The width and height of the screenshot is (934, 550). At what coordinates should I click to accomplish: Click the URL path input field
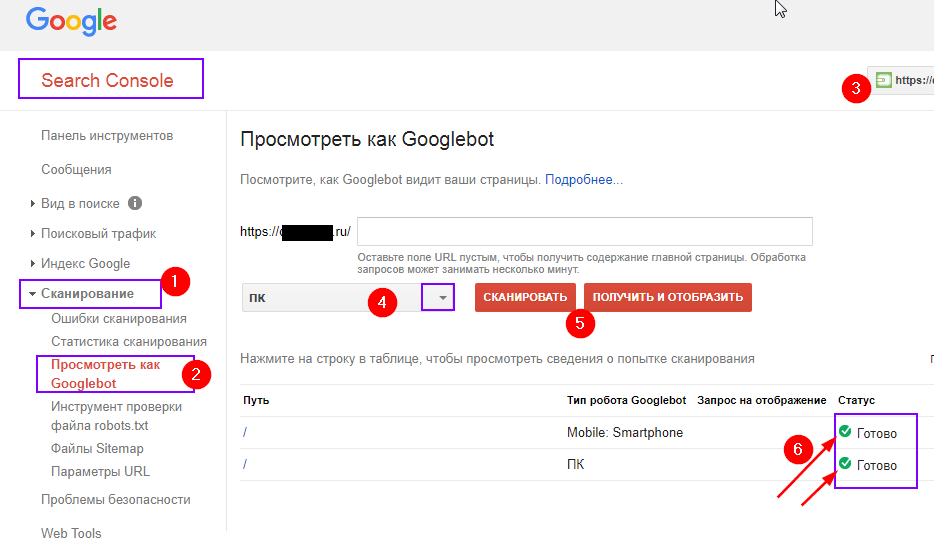(584, 231)
